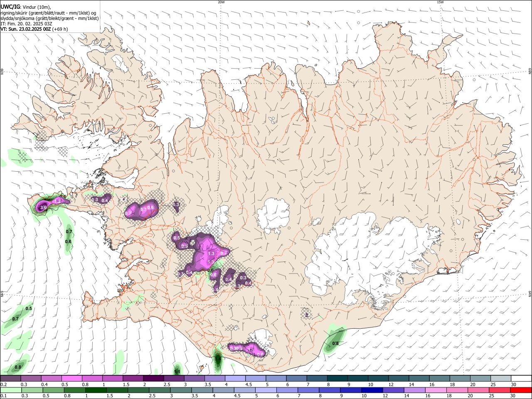Click the UWC/IG title text
The image size is (532, 399).
[x=10, y=7]
